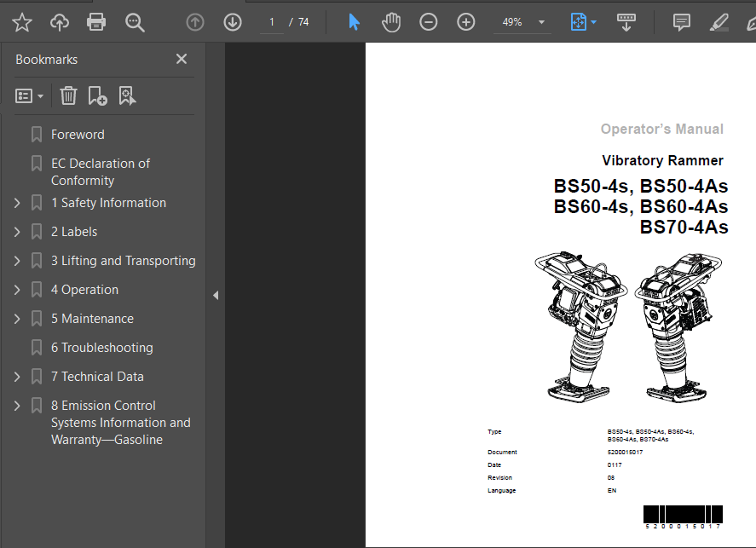Screen dimensions: 756x548
Task: Go to 3 Lifting and Transporting section
Action: [x=124, y=261]
